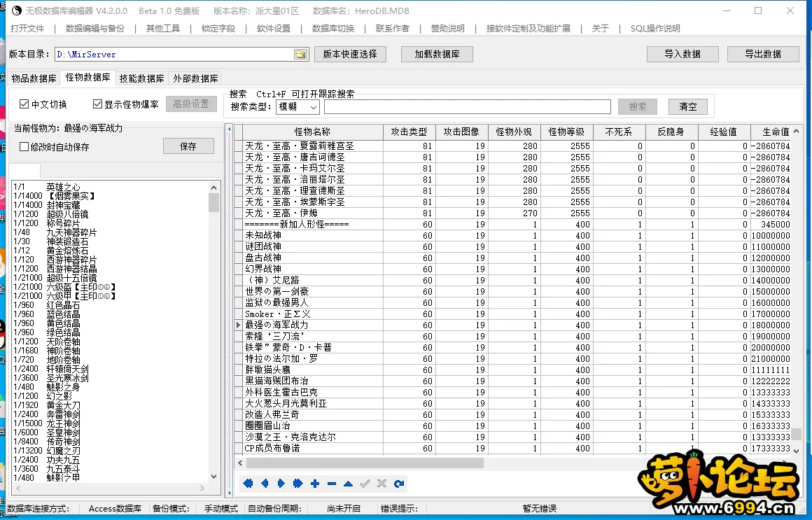Open 其他工具 menu
This screenshot has width=812, height=520.
point(163,29)
